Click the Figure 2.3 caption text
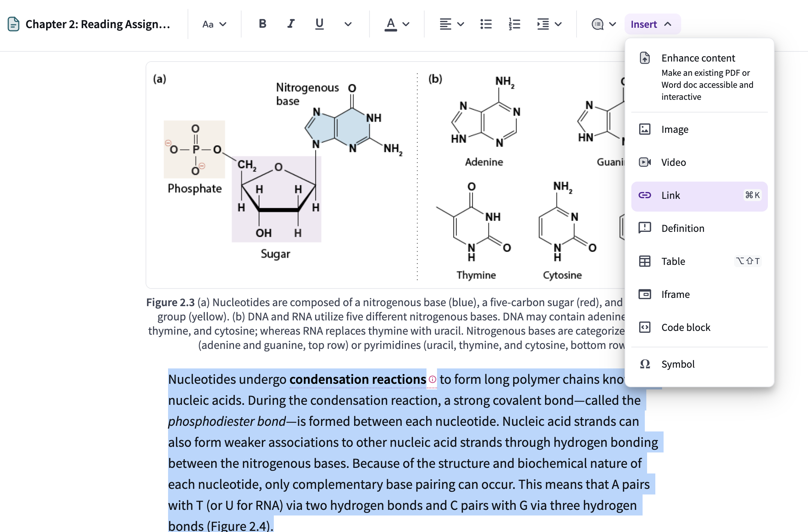The image size is (808, 532). click(386, 324)
